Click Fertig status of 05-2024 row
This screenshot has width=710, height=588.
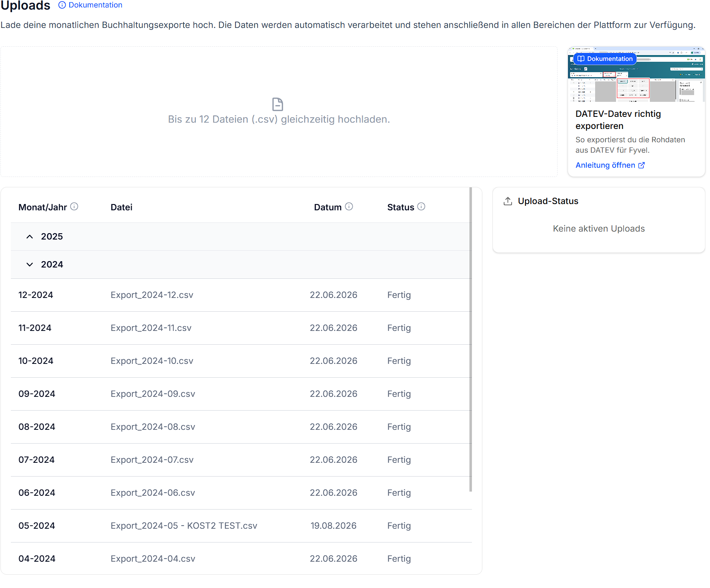399,526
